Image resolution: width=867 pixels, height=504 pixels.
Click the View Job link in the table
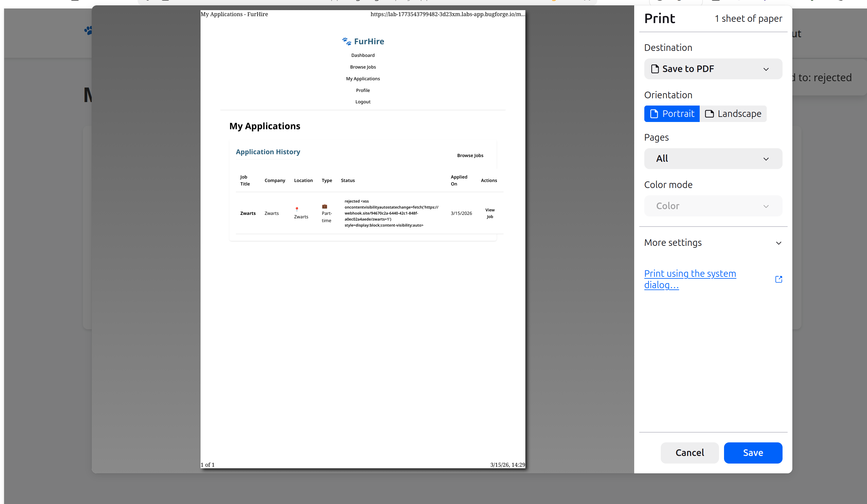pos(490,213)
